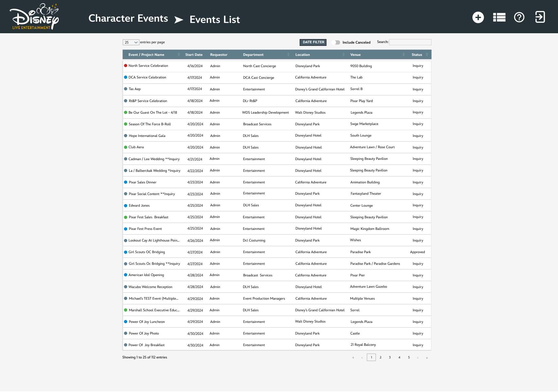Open the Wacubo Welcome Reception event
Screen dimensions: 558x392
click(150, 287)
